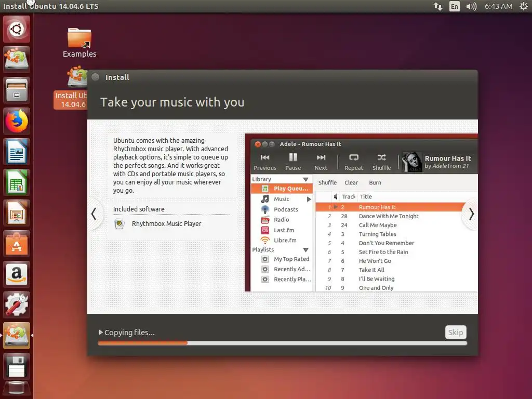Advance to the next installer slide
532x399 pixels.
pyautogui.click(x=471, y=214)
